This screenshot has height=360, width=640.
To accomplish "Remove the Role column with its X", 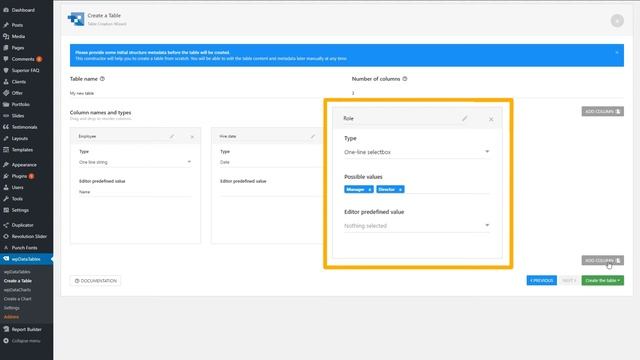I will click(x=491, y=119).
